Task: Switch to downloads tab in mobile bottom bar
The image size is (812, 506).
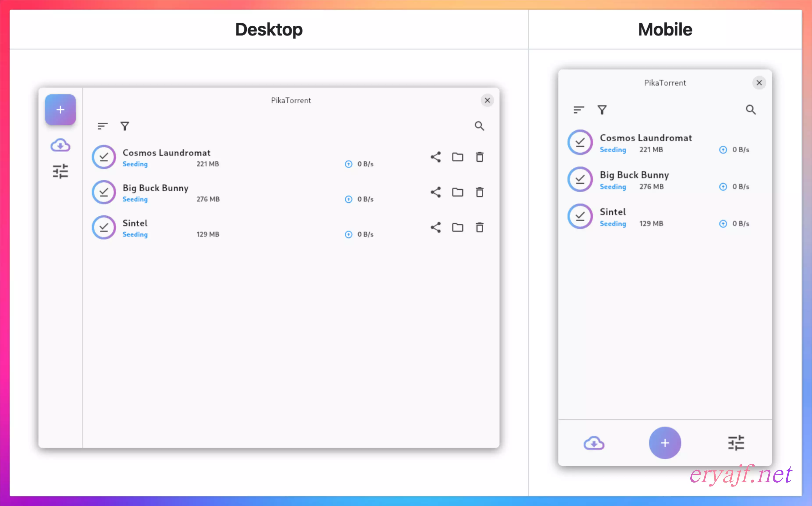Action: [594, 443]
